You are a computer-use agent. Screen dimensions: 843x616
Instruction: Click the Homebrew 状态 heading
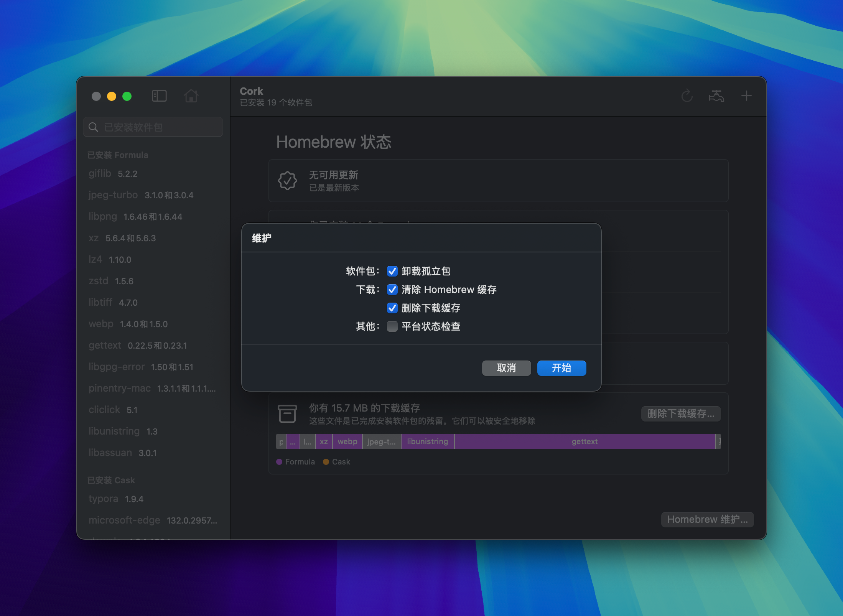[334, 142]
